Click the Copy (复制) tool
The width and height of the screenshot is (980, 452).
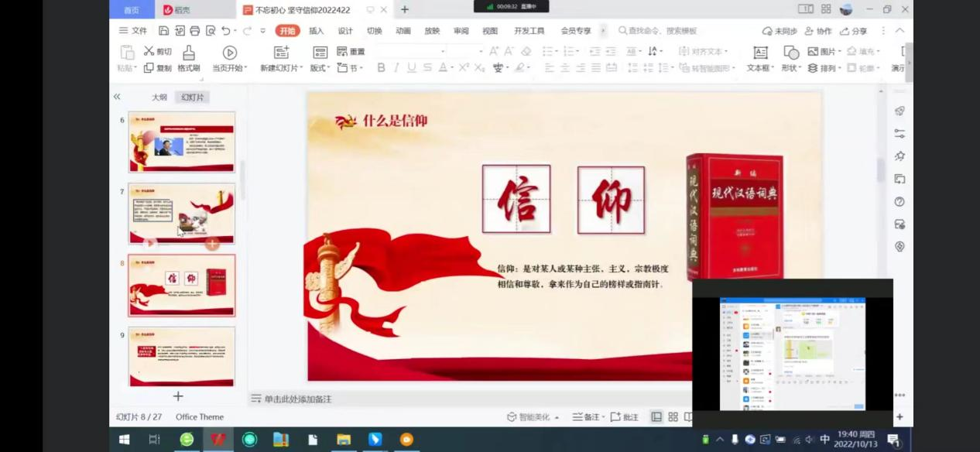tap(158, 68)
